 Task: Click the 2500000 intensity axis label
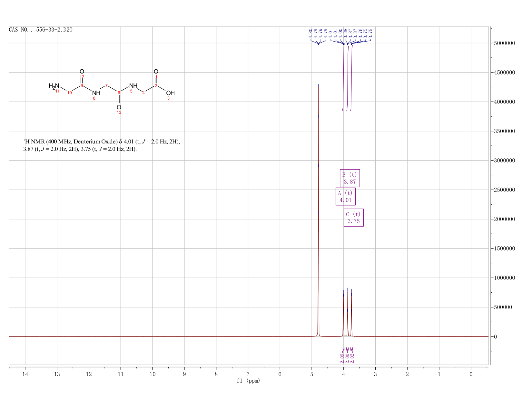504,190
